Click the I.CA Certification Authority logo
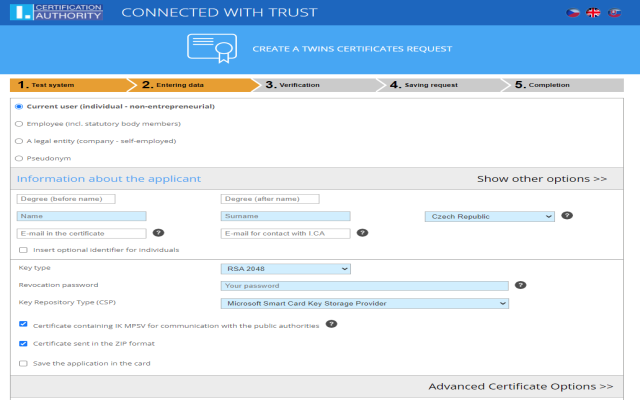Image resolution: width=640 pixels, height=400 pixels. pos(56,12)
